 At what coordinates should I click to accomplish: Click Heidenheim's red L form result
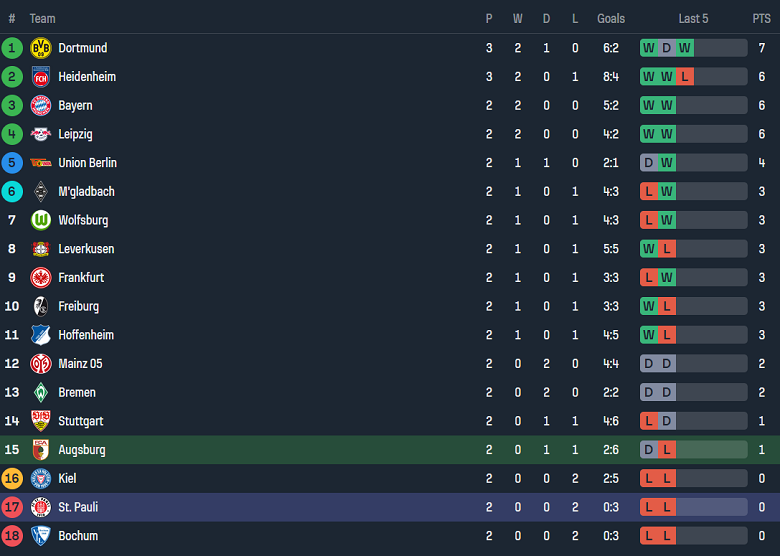684,77
